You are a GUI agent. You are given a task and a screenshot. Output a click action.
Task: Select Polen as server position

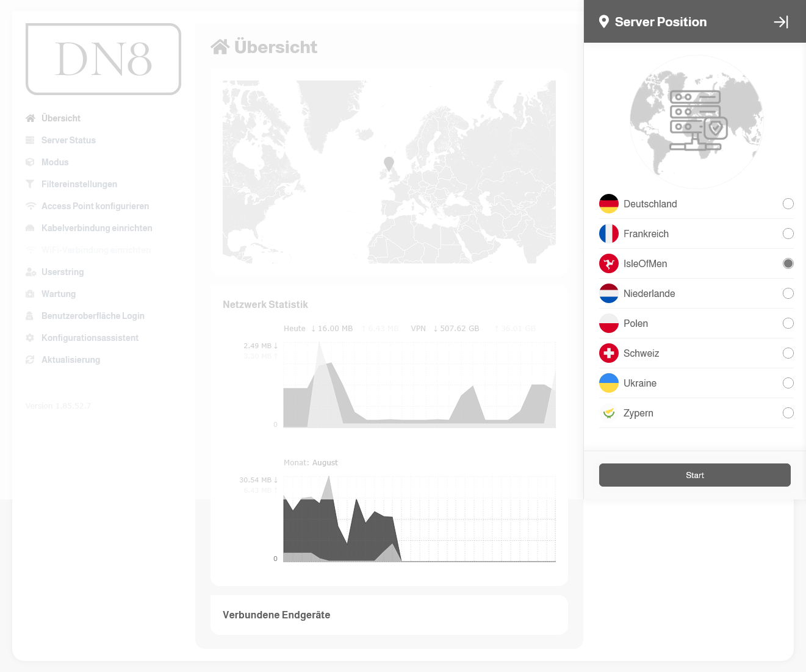point(788,323)
